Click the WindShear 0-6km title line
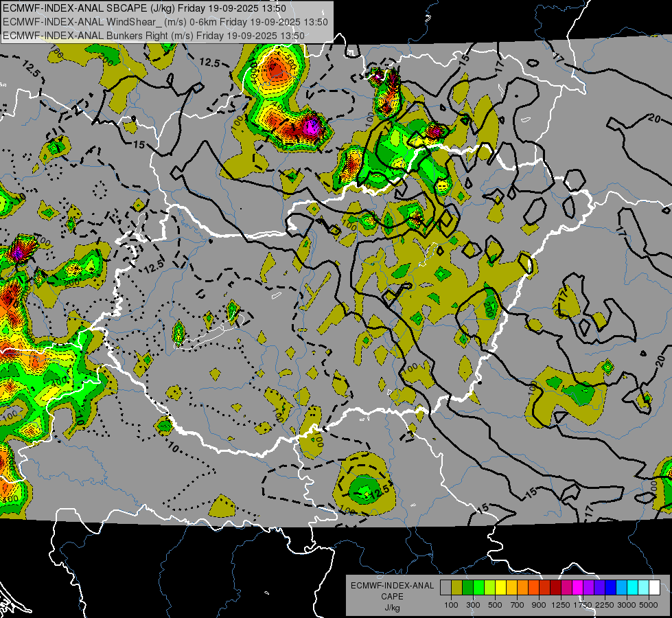Image resolution: width=672 pixels, height=618 pixels. coord(165,22)
